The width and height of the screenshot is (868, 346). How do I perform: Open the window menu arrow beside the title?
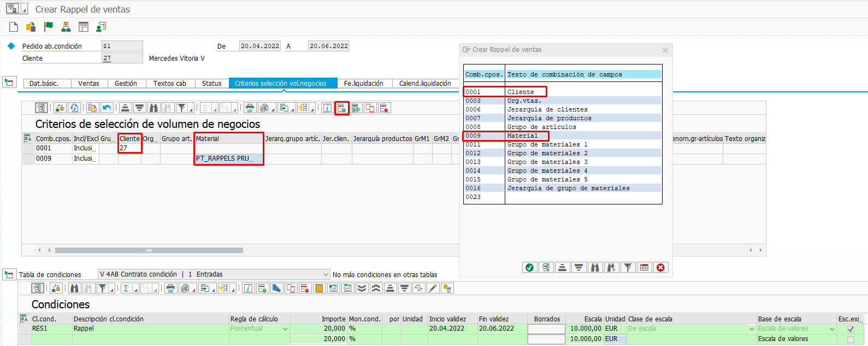click(x=25, y=10)
